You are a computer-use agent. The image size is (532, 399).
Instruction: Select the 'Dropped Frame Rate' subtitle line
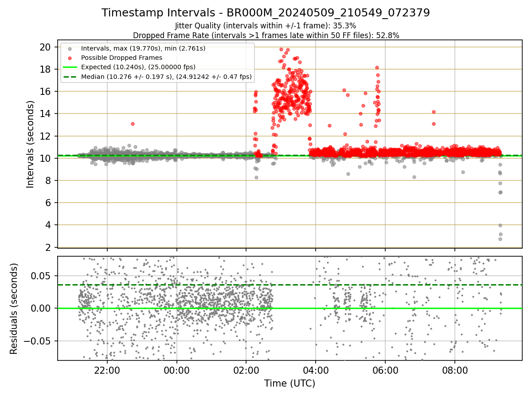266,35
